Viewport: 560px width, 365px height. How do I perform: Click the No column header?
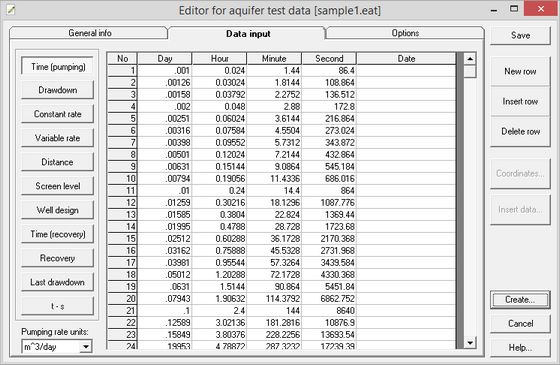(x=122, y=59)
